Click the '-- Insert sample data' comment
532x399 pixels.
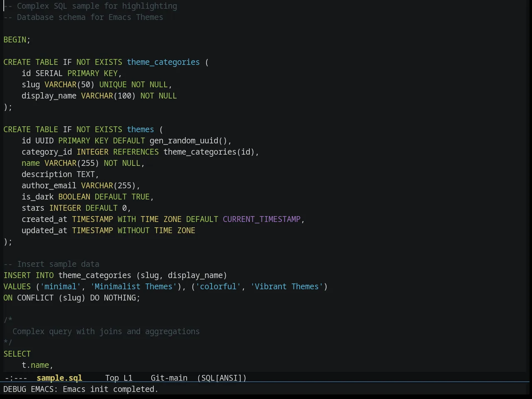[51, 264]
